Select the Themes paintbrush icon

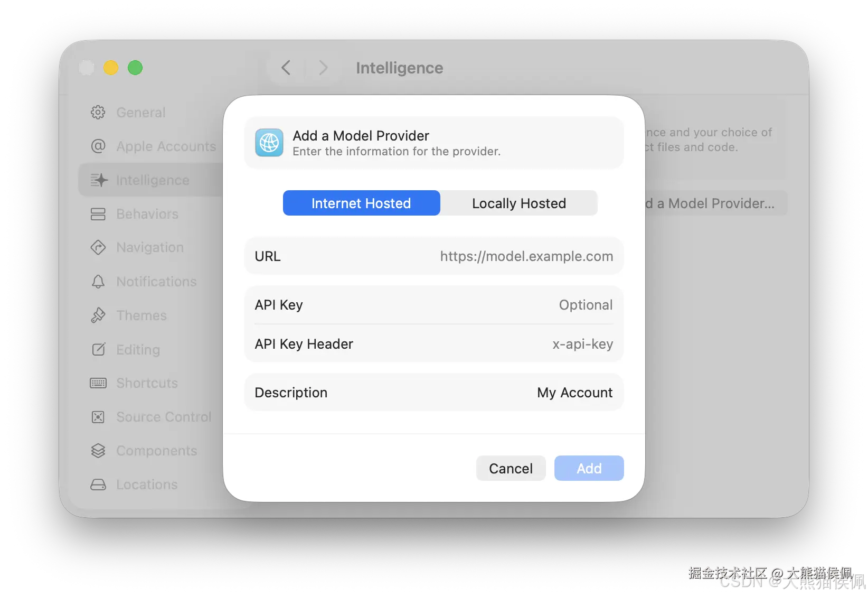98,315
